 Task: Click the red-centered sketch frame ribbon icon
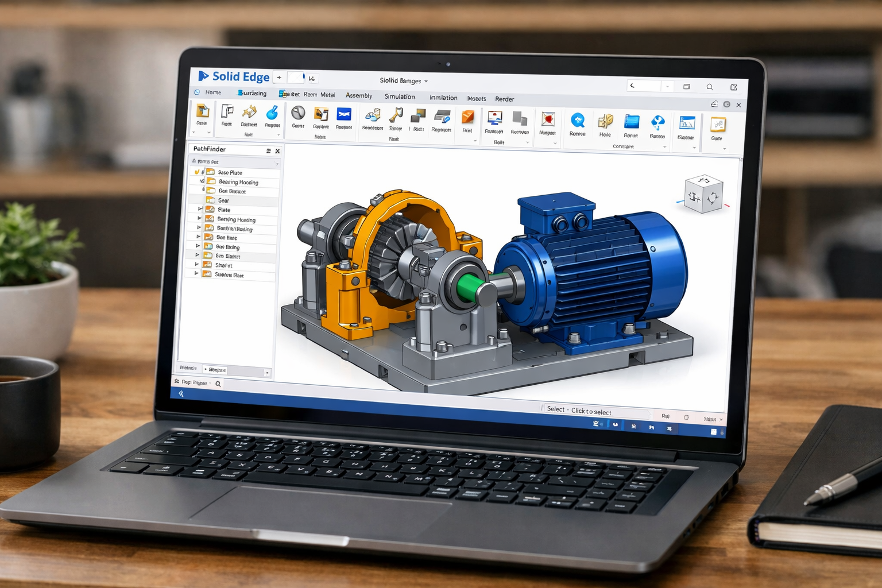point(548,119)
